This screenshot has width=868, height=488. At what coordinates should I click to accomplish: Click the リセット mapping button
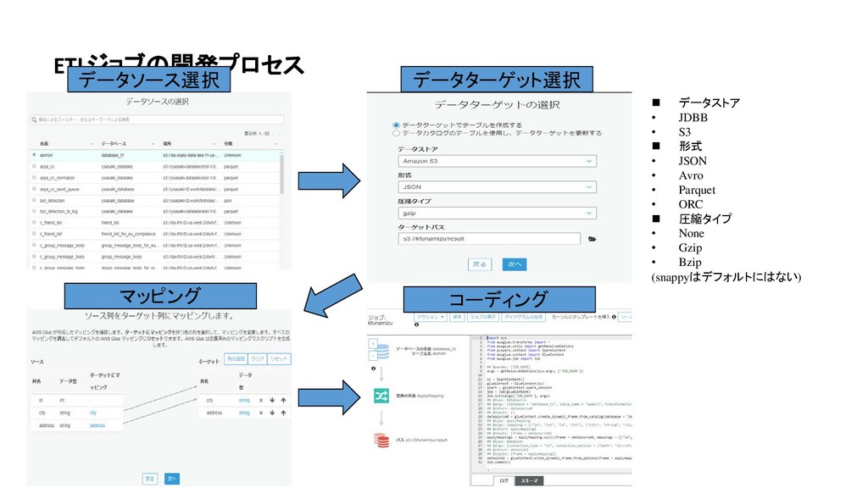(279, 359)
